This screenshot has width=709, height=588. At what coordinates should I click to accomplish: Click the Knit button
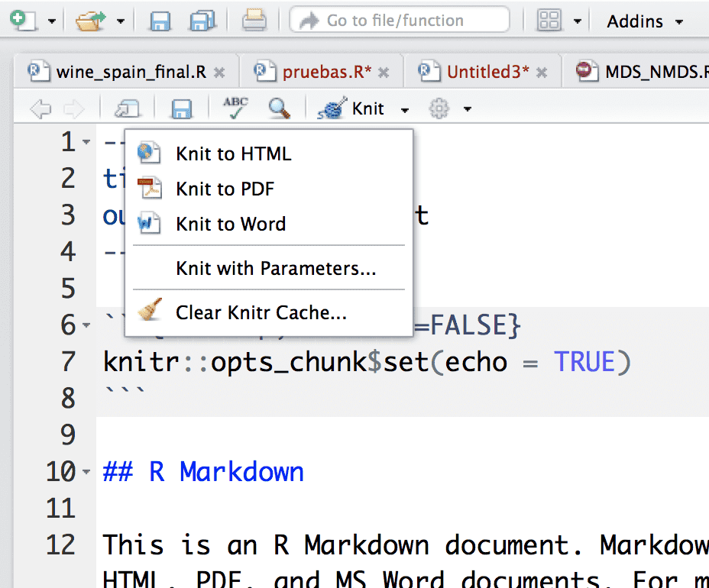click(351, 108)
